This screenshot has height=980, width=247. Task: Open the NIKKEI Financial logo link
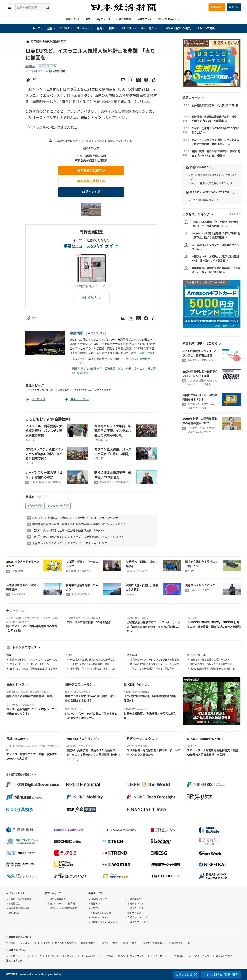click(83, 785)
